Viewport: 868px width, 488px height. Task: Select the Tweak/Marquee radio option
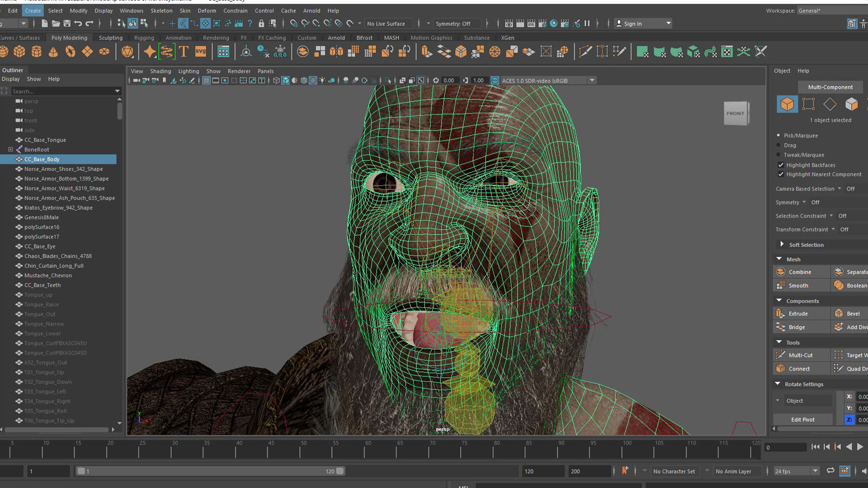(x=778, y=155)
